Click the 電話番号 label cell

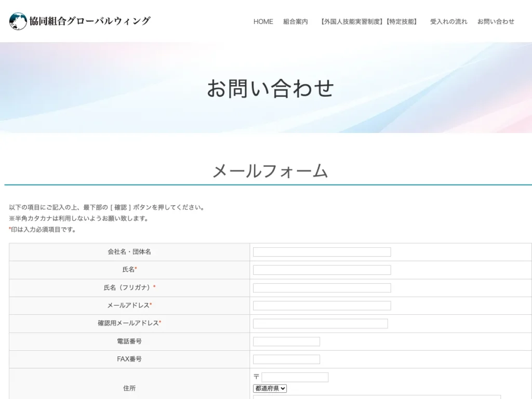129,342
